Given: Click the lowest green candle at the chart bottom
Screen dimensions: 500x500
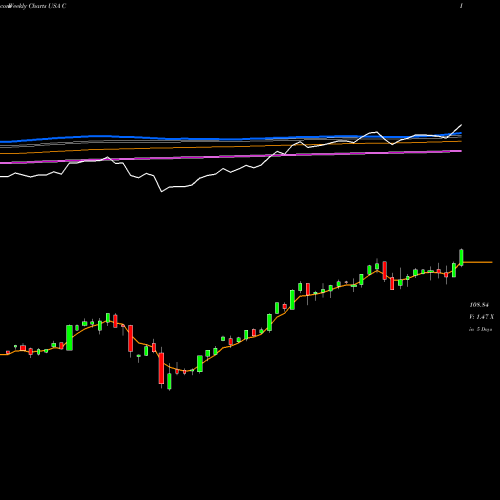Looking at the screenshot, I should [x=169, y=381].
